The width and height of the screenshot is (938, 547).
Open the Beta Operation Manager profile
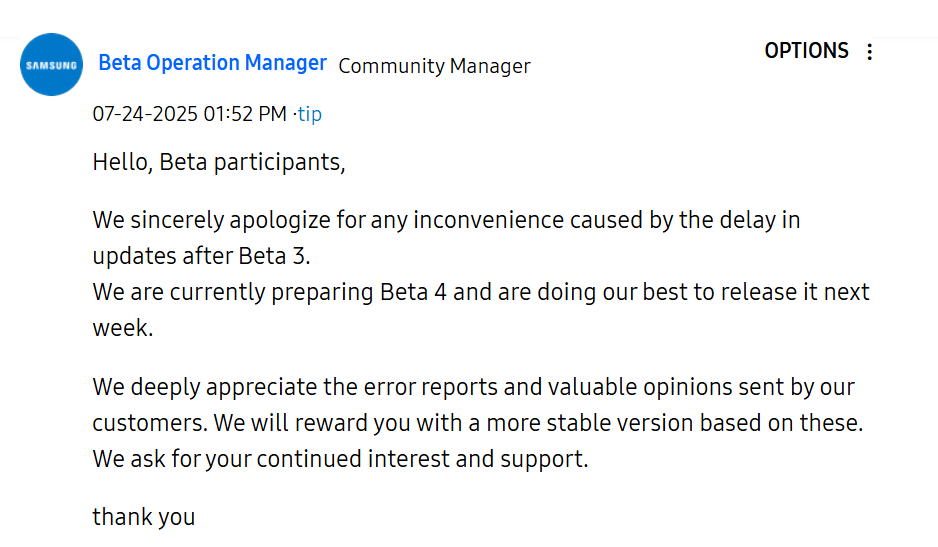pyautogui.click(x=212, y=63)
